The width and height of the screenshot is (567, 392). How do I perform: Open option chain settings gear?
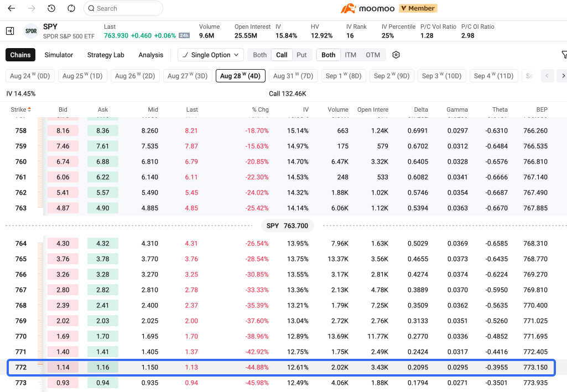tap(396, 55)
